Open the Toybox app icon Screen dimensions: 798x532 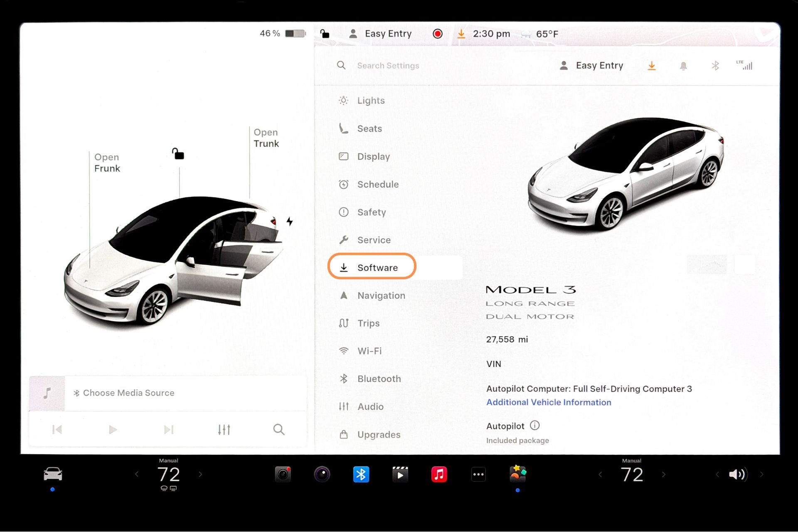517,474
